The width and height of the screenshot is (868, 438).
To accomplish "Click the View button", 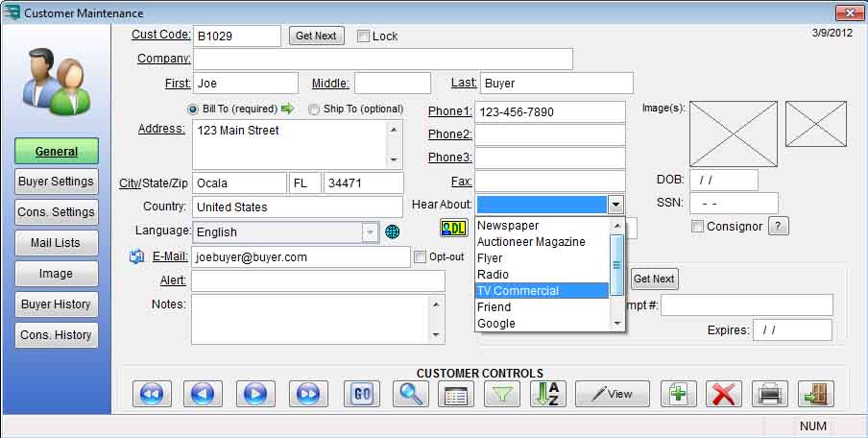I will (x=613, y=394).
